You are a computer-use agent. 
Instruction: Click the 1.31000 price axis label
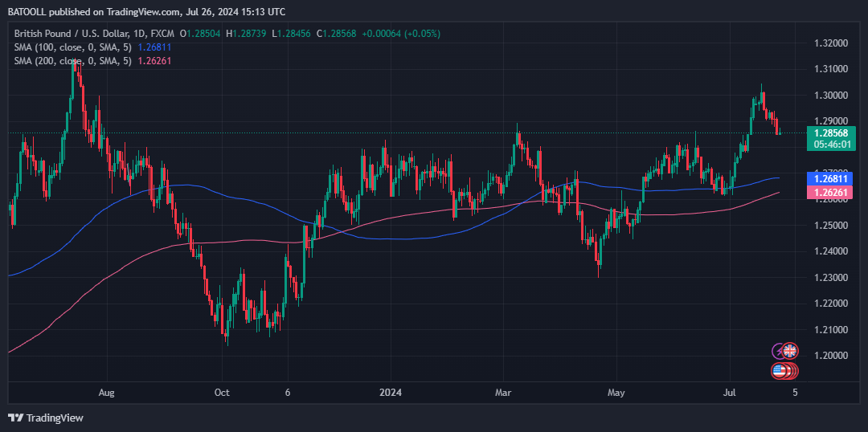tap(831, 69)
